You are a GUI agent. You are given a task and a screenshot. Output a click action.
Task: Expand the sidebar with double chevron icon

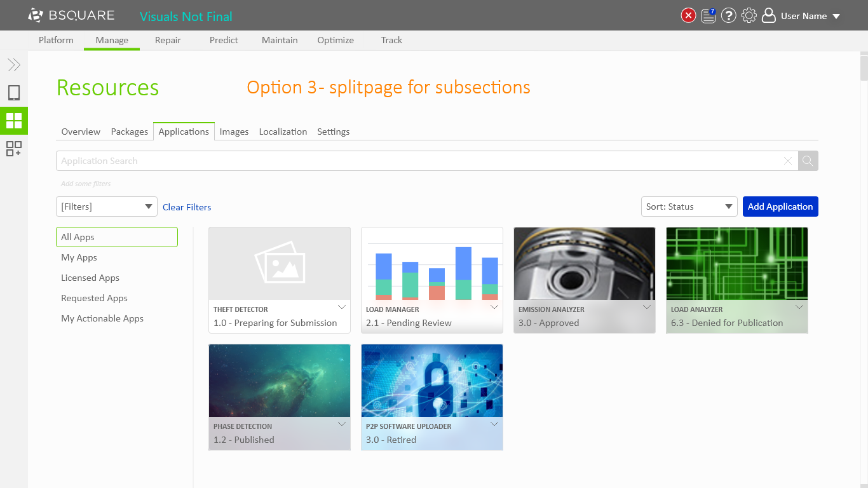[14, 65]
